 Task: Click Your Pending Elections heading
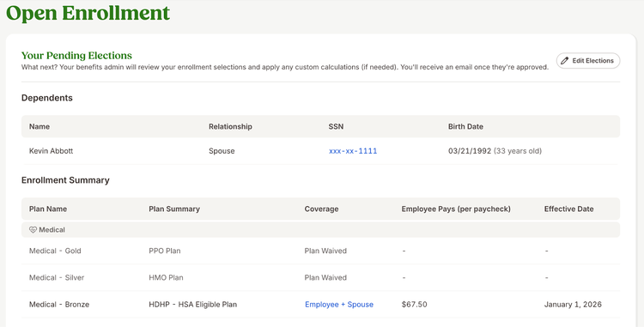[x=76, y=56]
